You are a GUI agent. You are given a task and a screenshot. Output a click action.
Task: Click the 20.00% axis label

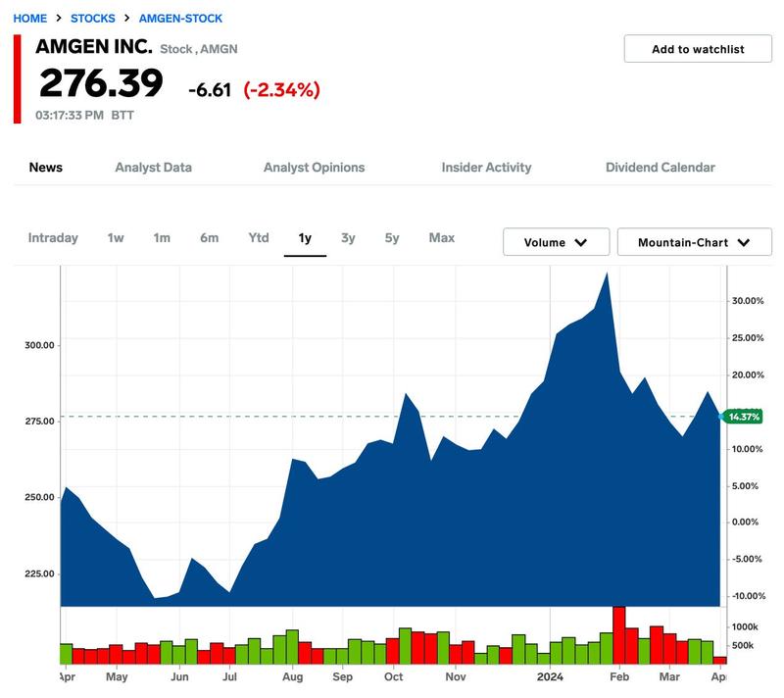[748, 375]
